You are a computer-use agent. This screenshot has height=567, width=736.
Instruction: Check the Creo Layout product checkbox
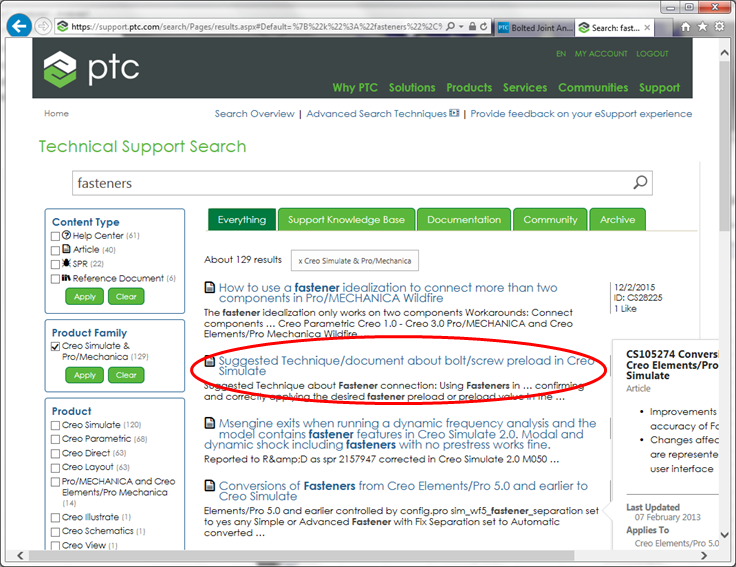pos(55,468)
